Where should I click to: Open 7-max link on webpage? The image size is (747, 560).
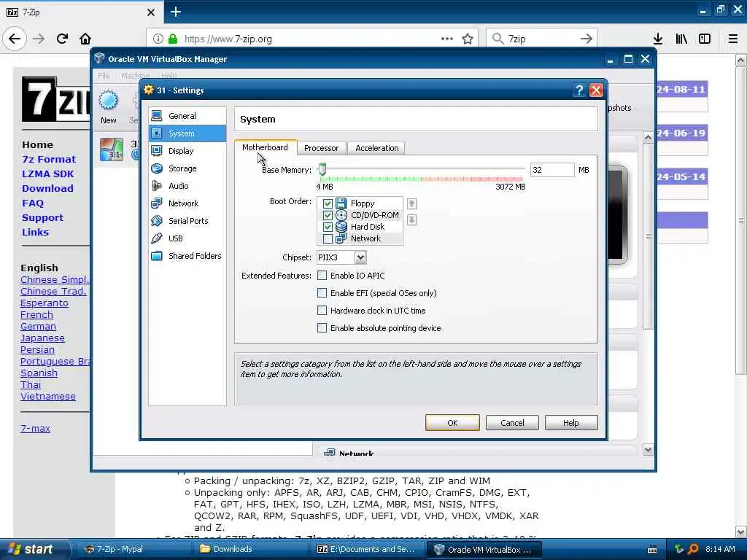point(35,428)
